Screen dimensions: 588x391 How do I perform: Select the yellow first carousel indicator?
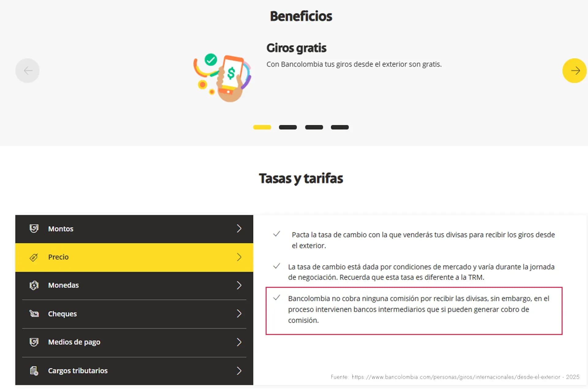click(262, 127)
